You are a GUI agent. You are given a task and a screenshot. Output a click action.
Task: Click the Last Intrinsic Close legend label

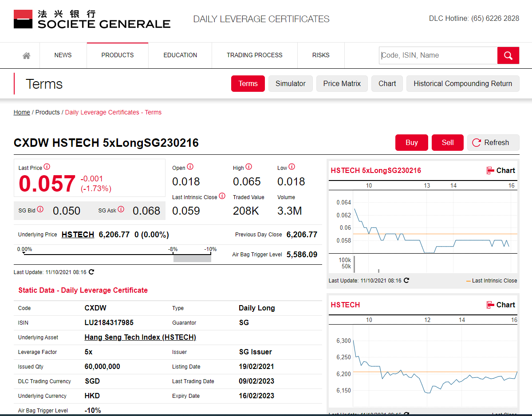click(494, 281)
